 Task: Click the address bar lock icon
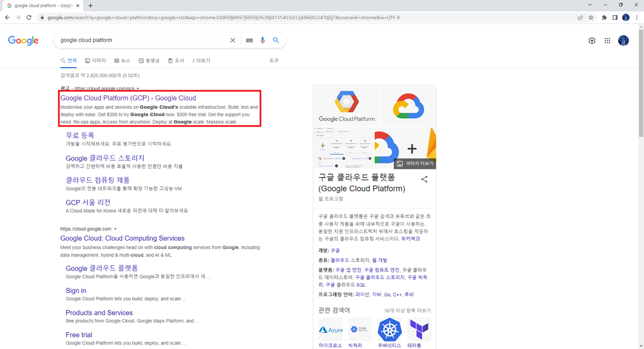coord(42,18)
